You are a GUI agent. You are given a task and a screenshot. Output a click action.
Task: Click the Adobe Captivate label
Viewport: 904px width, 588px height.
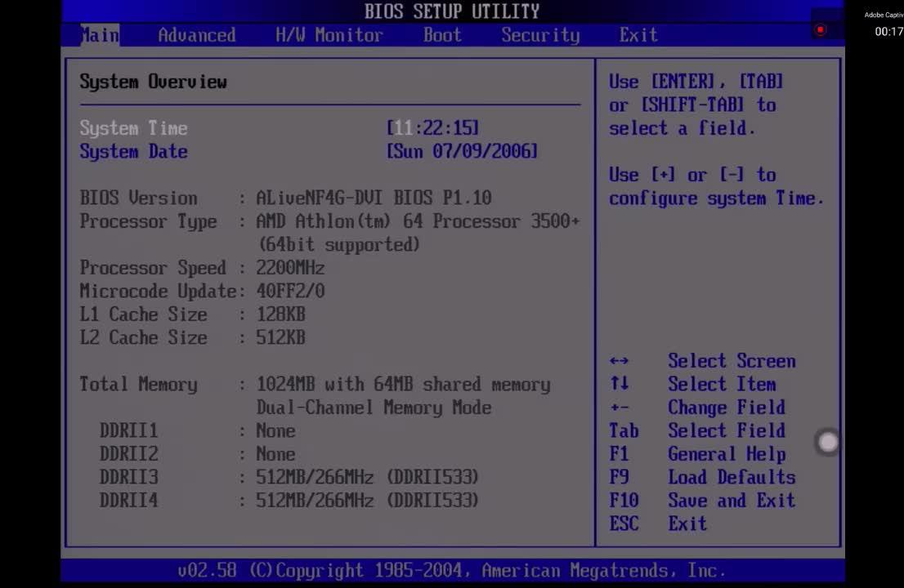pos(884,15)
